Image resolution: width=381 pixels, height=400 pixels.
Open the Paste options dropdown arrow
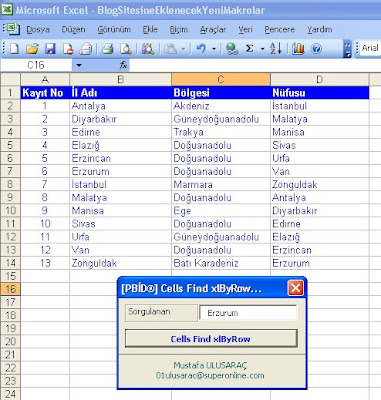(x=183, y=49)
